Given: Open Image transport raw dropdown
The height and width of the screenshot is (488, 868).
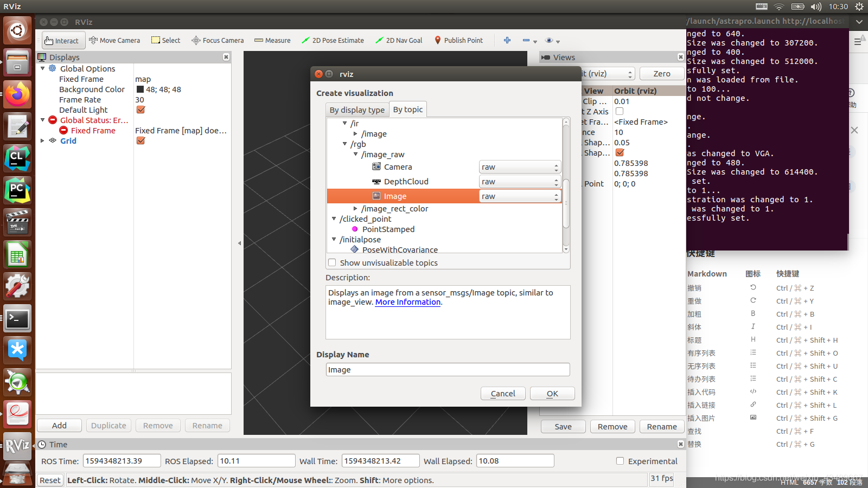Looking at the screenshot, I should coord(520,196).
